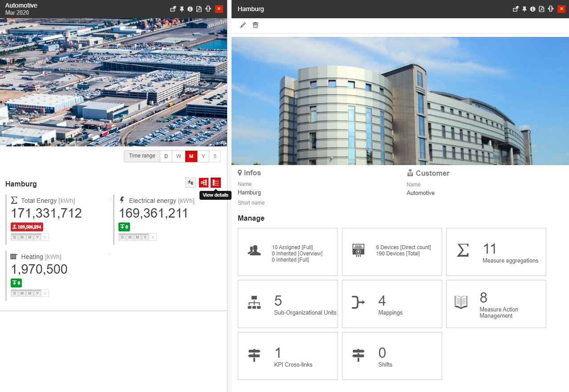Open the View details list icon
Screen dimensions: 569x392
point(215,182)
